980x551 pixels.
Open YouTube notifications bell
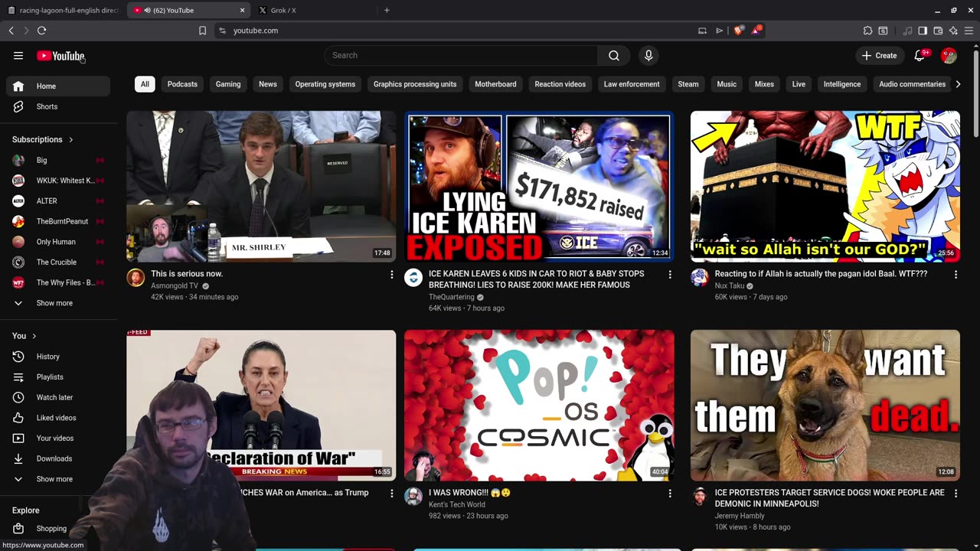pos(920,55)
